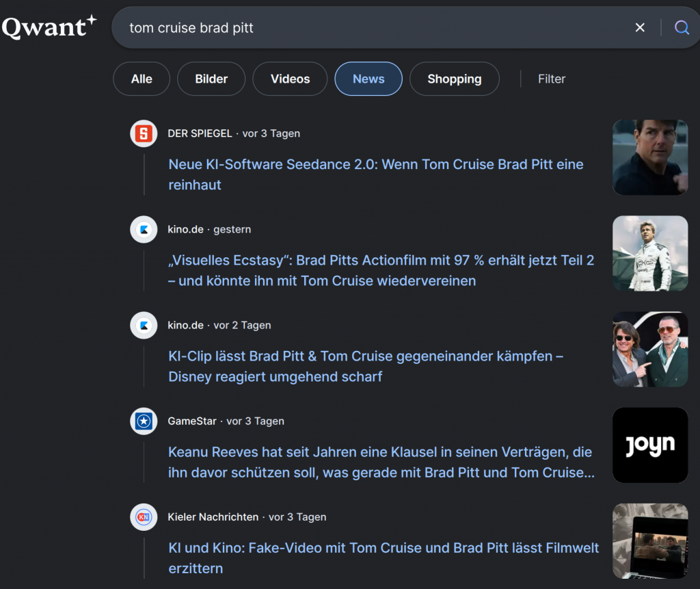
Task: Switch to the Bilder tab
Action: (x=211, y=79)
